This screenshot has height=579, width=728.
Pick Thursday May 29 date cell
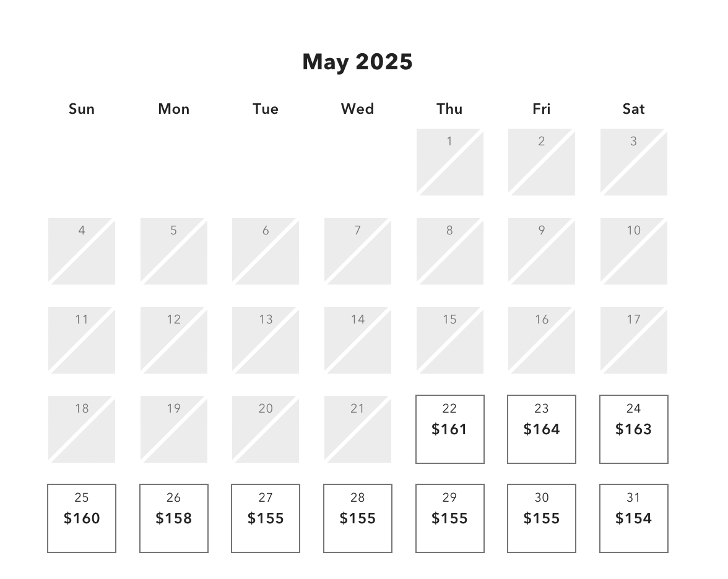pyautogui.click(x=449, y=518)
